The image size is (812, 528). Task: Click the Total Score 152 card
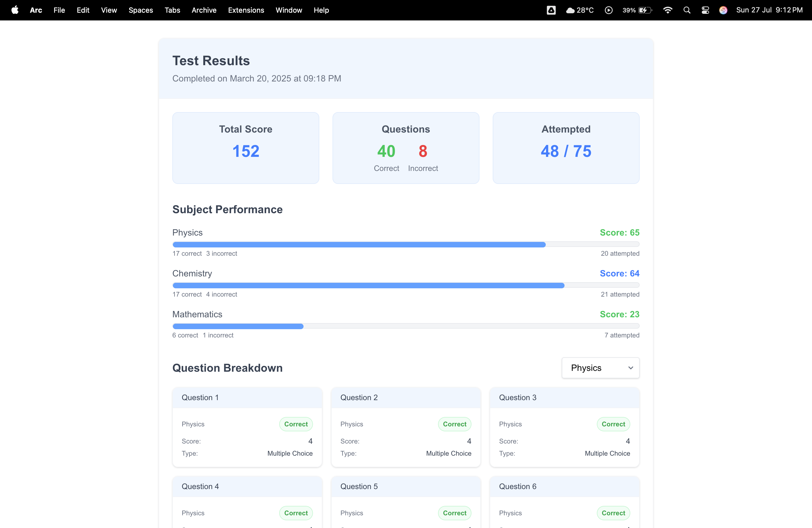(246, 148)
